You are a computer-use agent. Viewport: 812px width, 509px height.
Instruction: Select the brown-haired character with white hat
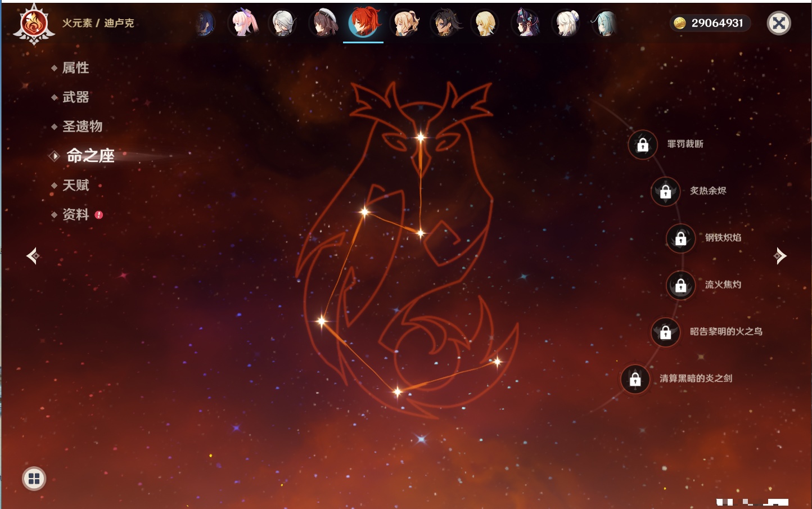click(x=323, y=23)
